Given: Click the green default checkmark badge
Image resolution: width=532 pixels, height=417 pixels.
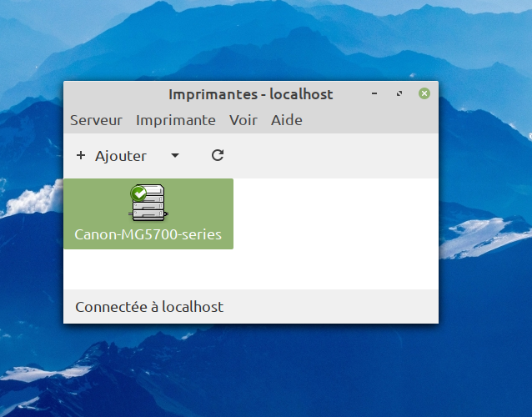Looking at the screenshot, I should coord(138,193).
